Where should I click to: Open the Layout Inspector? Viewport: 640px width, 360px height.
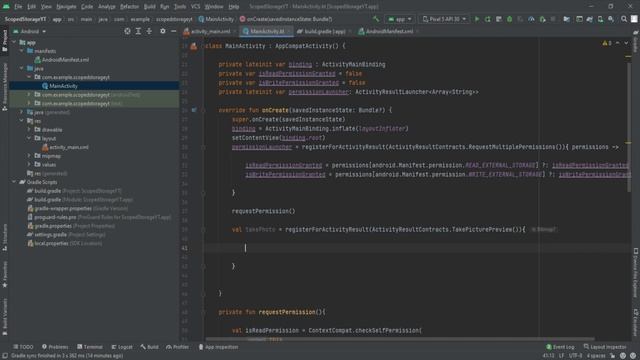pyautogui.click(x=604, y=347)
